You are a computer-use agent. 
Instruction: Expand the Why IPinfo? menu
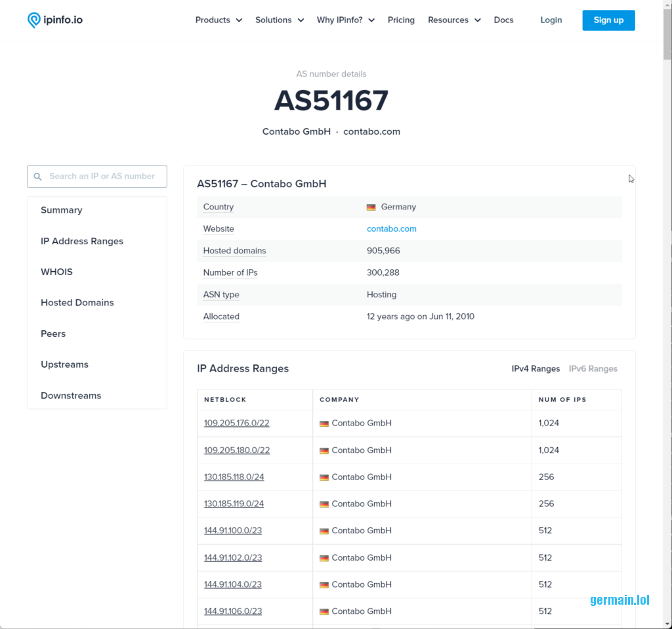click(345, 20)
